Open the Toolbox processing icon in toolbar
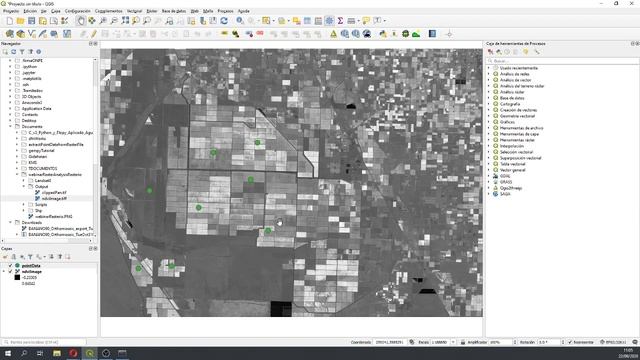Image resolution: width=640 pixels, height=360 pixels. (x=329, y=21)
